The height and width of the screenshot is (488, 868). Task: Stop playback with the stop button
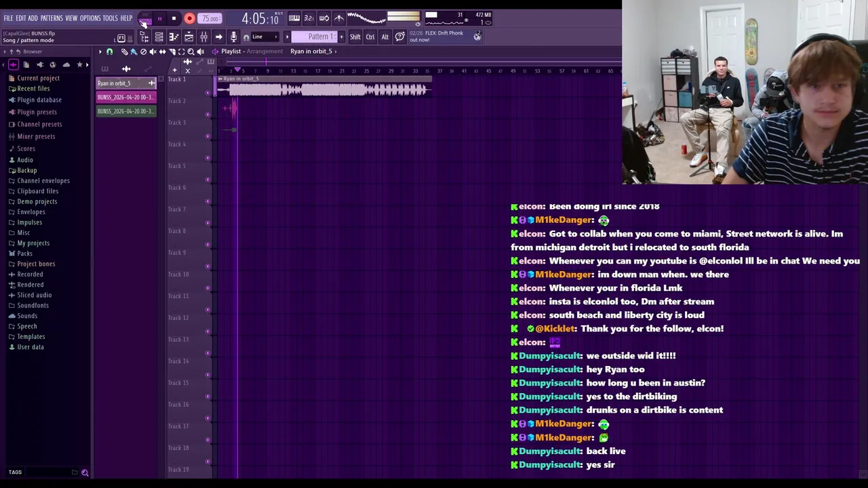(x=174, y=19)
